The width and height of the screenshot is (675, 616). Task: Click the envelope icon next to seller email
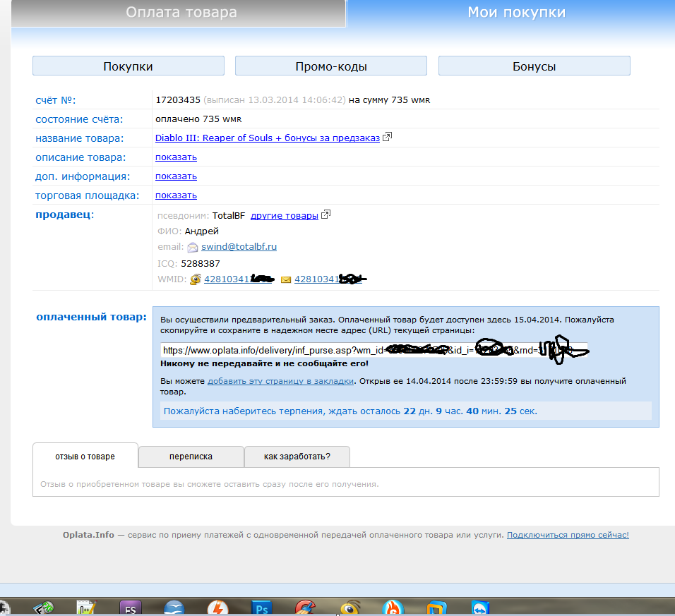point(193,248)
